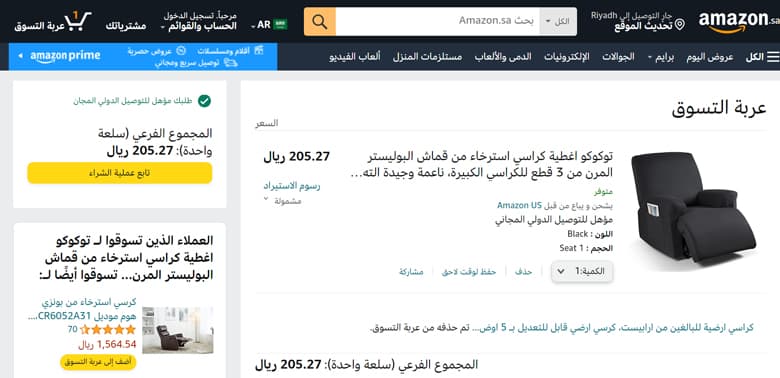The image size is (780, 378).
Task: Expand the import fees 'مشمولة' details
Action: click(283, 201)
